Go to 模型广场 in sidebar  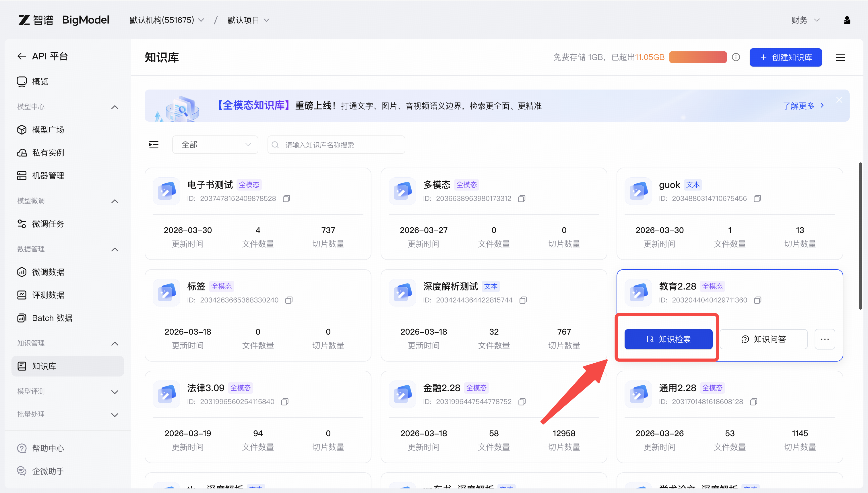point(48,130)
